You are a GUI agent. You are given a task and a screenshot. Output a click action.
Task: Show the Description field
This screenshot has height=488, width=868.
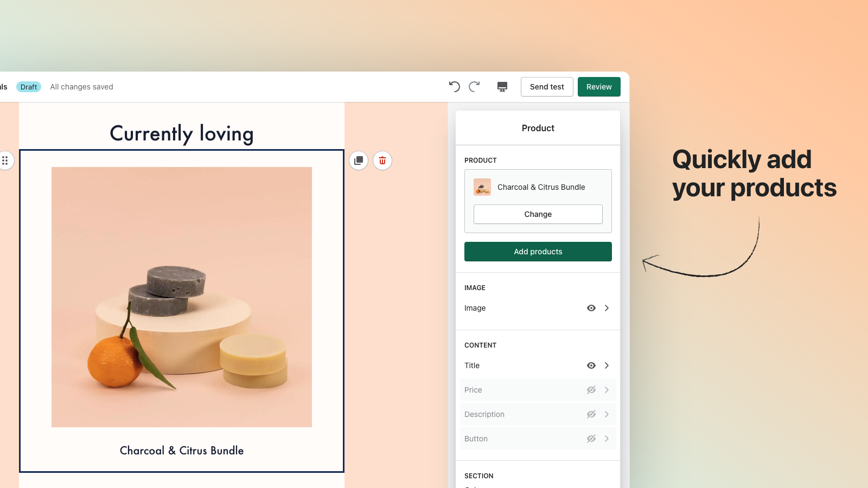pyautogui.click(x=591, y=414)
